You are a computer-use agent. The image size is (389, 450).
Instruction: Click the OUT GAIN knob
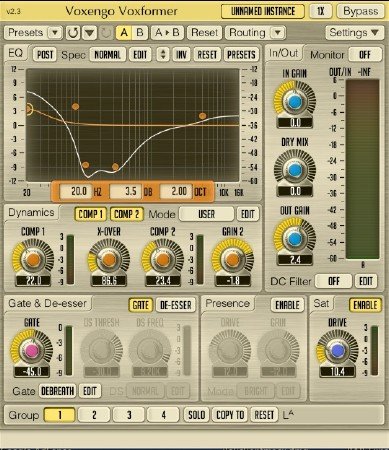point(295,239)
